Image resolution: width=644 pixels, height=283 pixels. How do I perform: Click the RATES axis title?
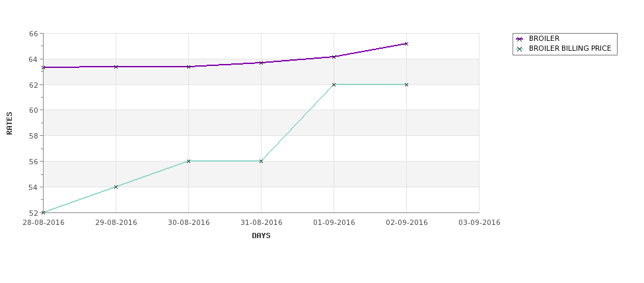[x=9, y=123]
